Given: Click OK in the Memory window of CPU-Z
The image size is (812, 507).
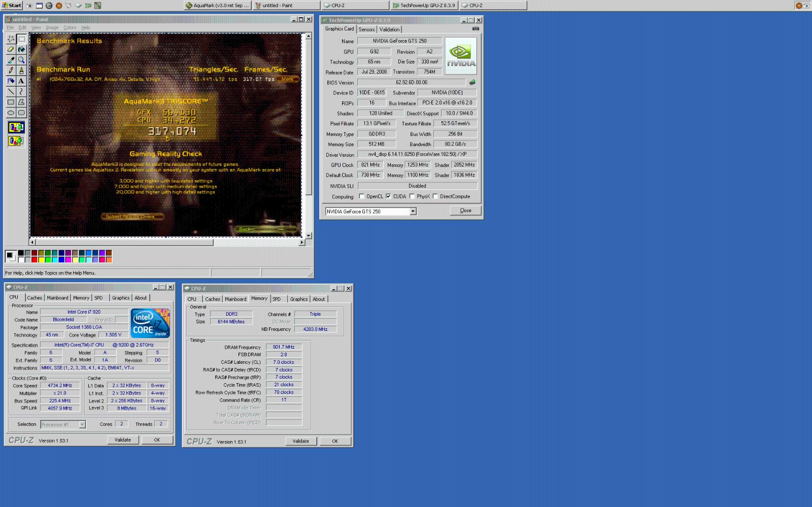Looking at the screenshot, I should tap(335, 441).
